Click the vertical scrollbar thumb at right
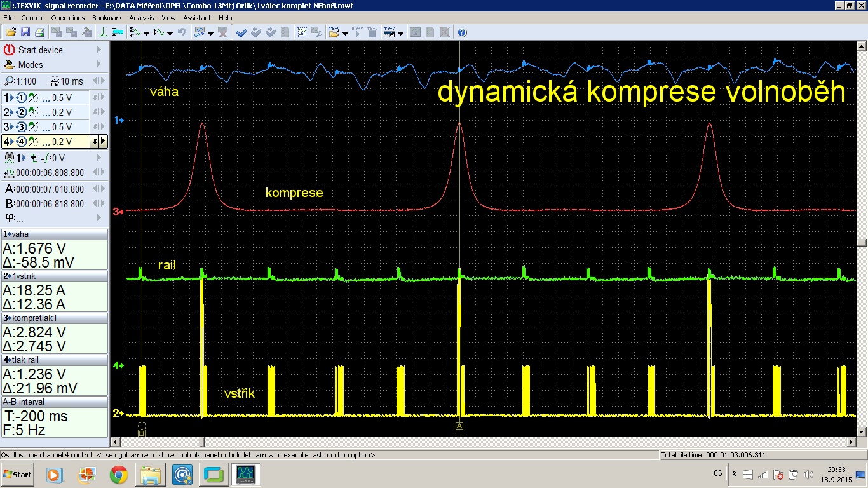 [862, 242]
